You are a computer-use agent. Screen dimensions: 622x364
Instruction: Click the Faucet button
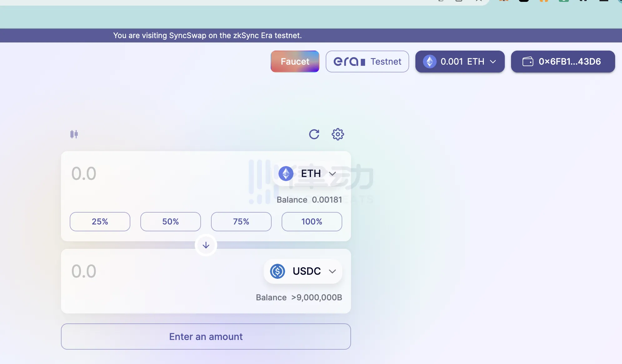pos(295,61)
